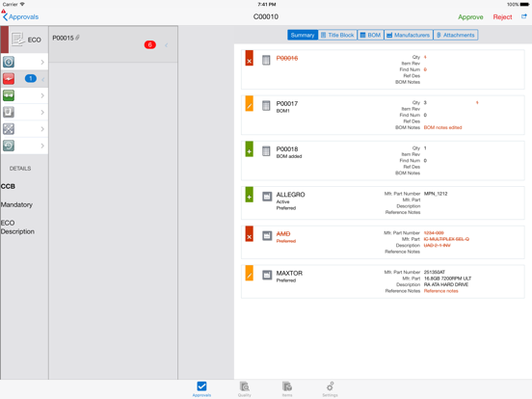Switch to the Title Block tab

337,35
